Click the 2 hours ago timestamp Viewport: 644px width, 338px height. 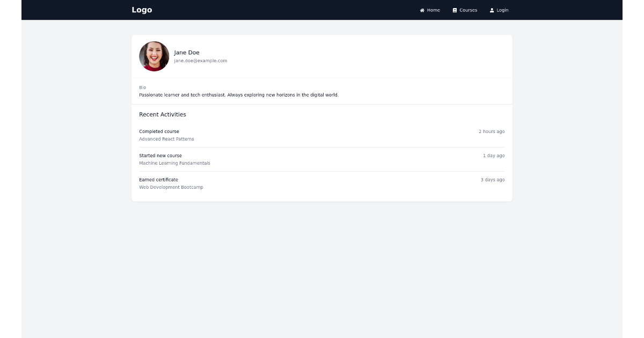[x=492, y=131]
